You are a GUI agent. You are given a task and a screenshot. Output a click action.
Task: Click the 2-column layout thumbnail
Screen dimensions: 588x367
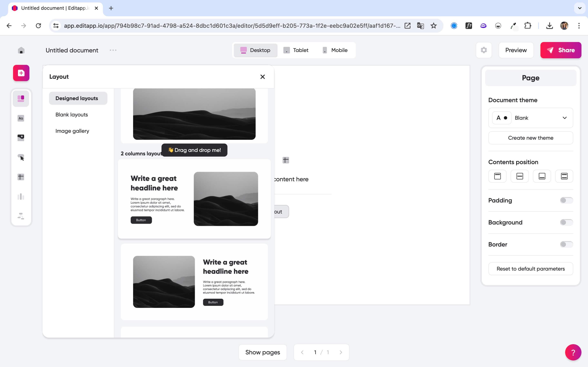(194, 198)
